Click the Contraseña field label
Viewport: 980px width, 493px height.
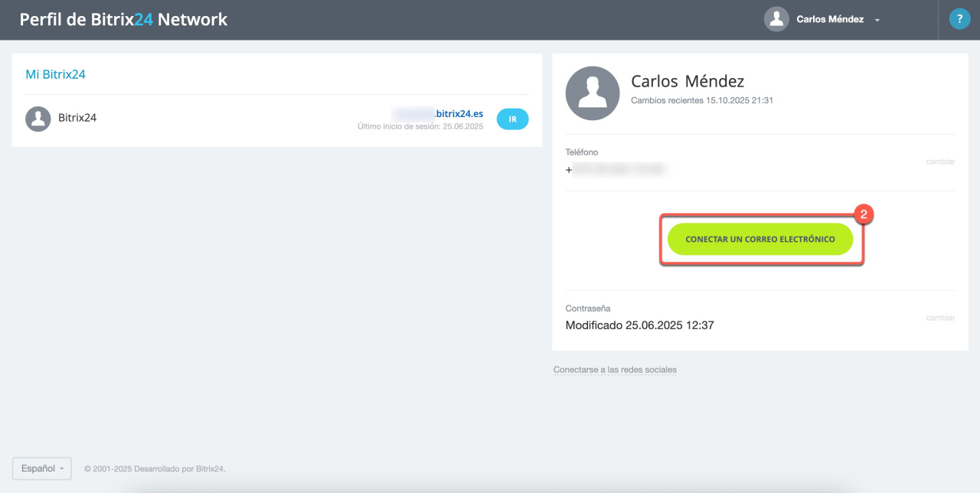coord(588,308)
